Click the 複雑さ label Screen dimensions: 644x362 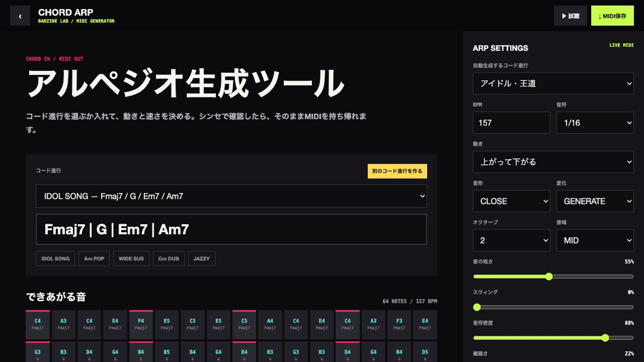coord(480,353)
